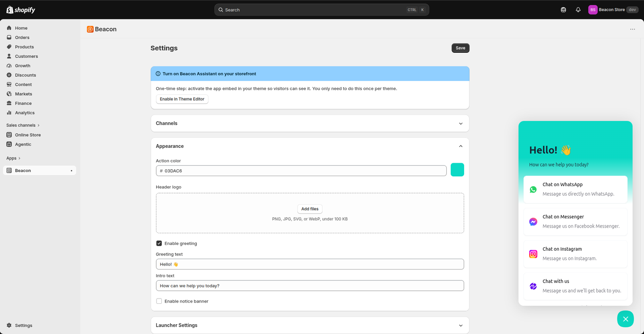The height and width of the screenshot is (334, 644).
Task: Click the Analytics bar chart icon
Action: (x=9, y=113)
